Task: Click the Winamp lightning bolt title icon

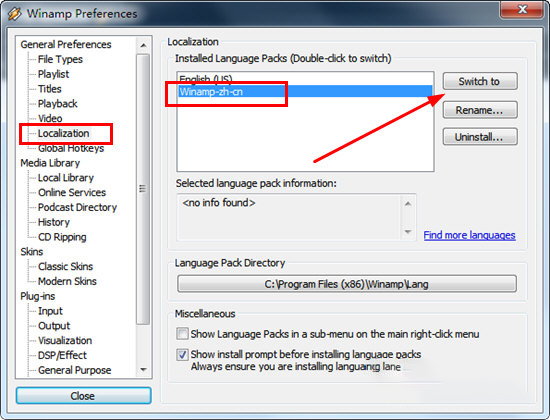Action: tap(15, 14)
